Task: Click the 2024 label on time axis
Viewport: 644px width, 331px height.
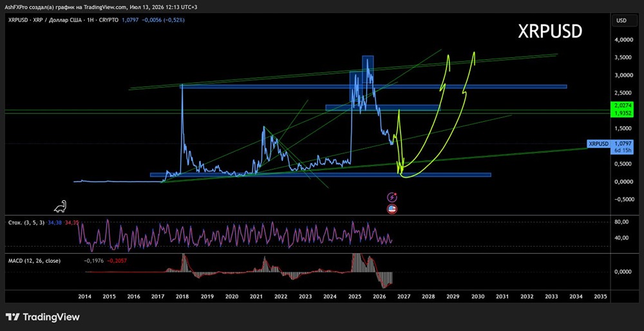Action: tap(330, 296)
